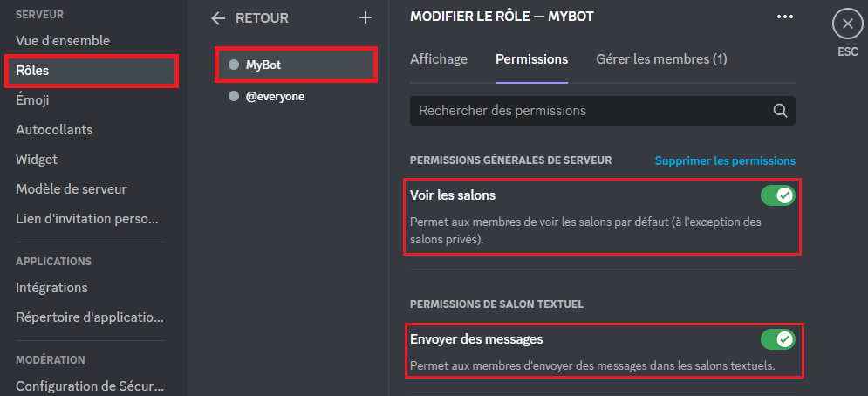Open the Gérer les membres tab
Screen dimensions: 868x396
661,59
